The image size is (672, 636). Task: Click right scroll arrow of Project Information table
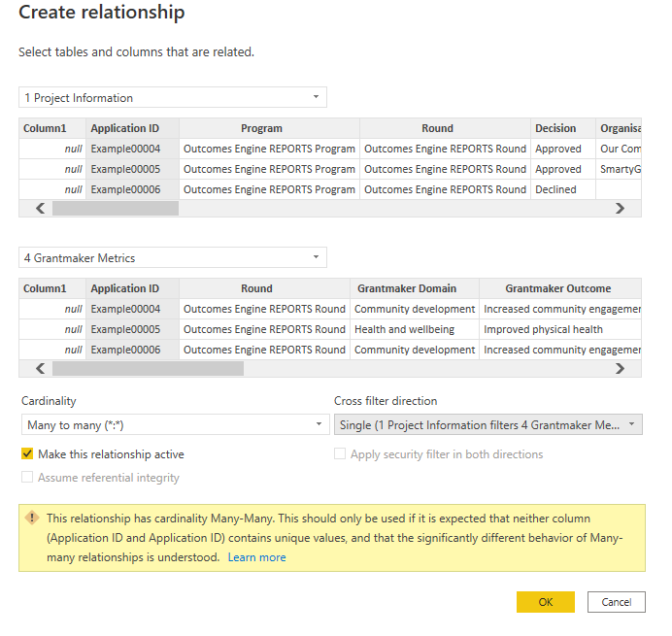pyautogui.click(x=621, y=208)
